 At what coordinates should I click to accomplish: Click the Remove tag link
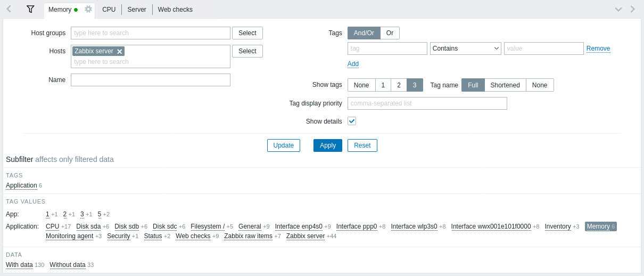pyautogui.click(x=598, y=48)
